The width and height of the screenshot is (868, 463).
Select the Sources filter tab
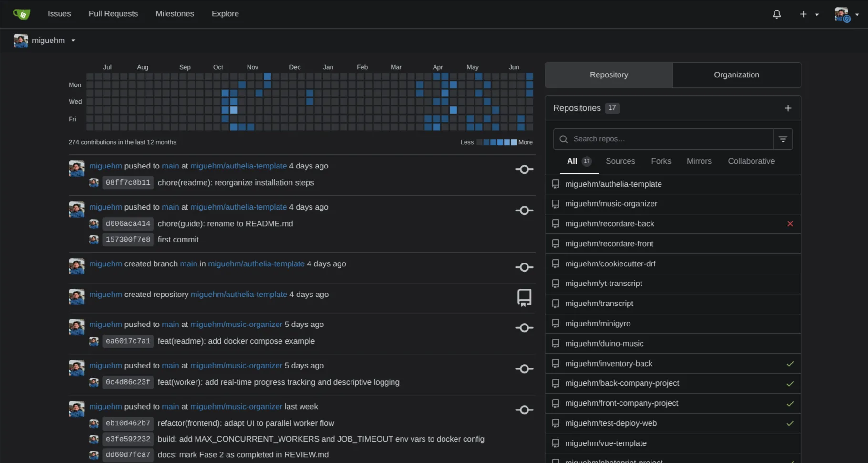620,161
